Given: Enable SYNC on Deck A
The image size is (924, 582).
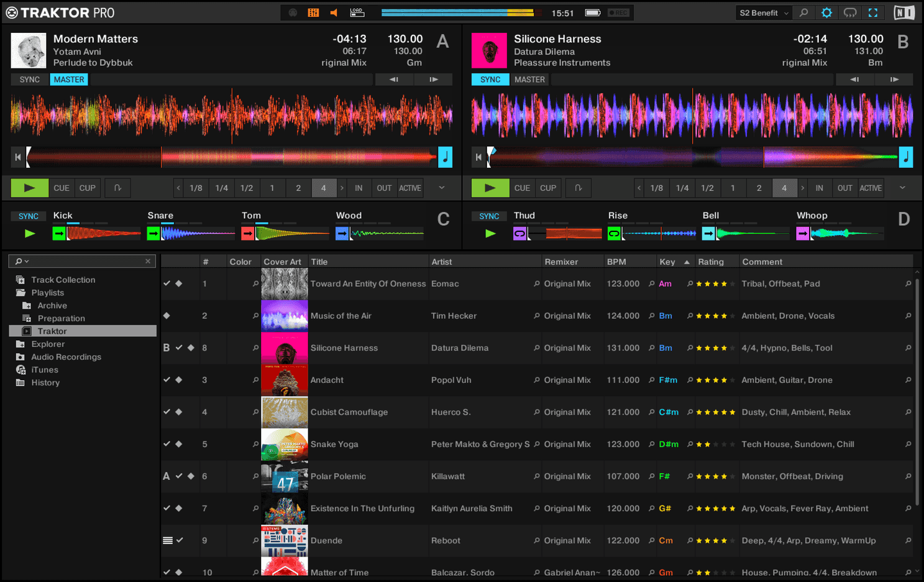Looking at the screenshot, I should 28,79.
